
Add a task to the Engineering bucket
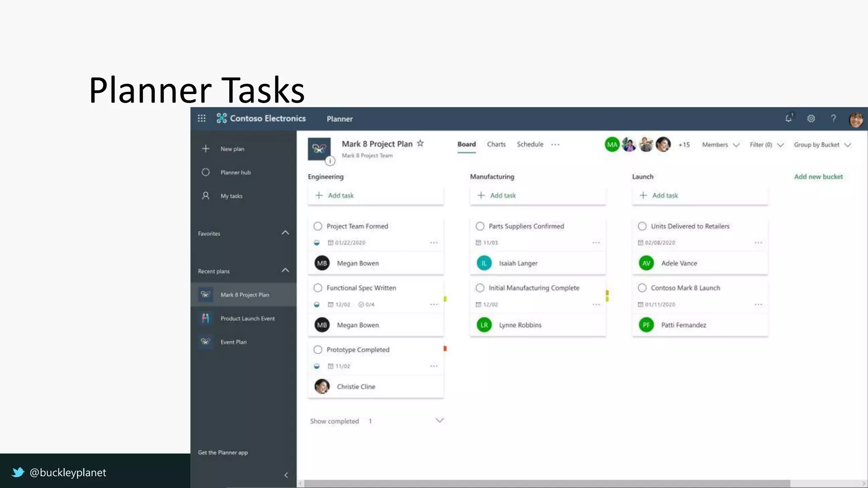(376, 195)
